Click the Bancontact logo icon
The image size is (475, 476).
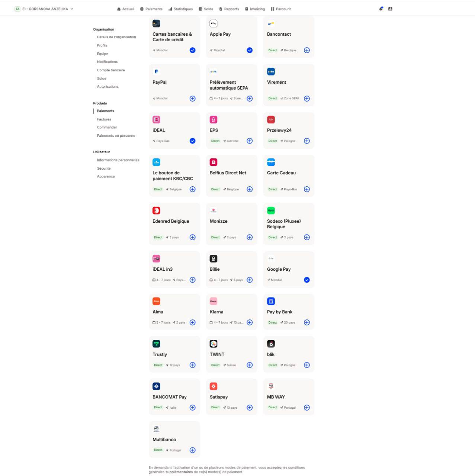[x=271, y=23]
